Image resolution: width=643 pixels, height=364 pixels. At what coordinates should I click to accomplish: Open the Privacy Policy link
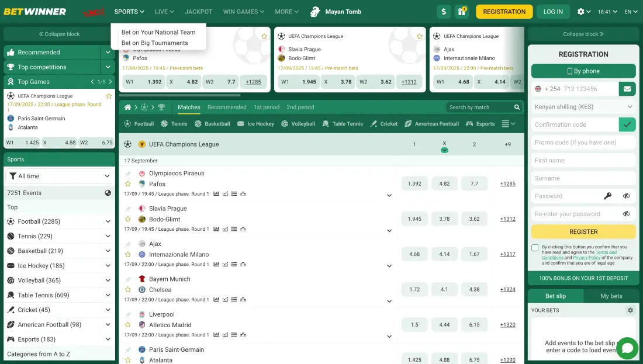pyautogui.click(x=586, y=258)
